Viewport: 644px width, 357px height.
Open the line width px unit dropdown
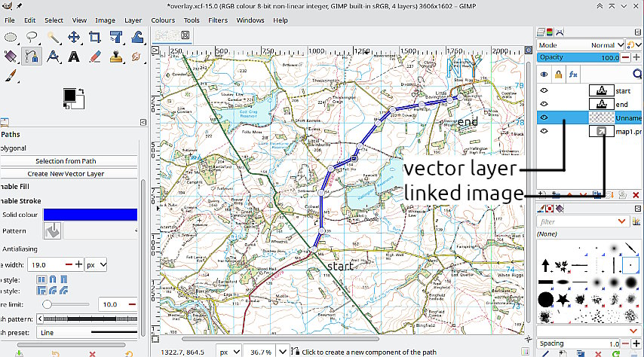(x=96, y=264)
